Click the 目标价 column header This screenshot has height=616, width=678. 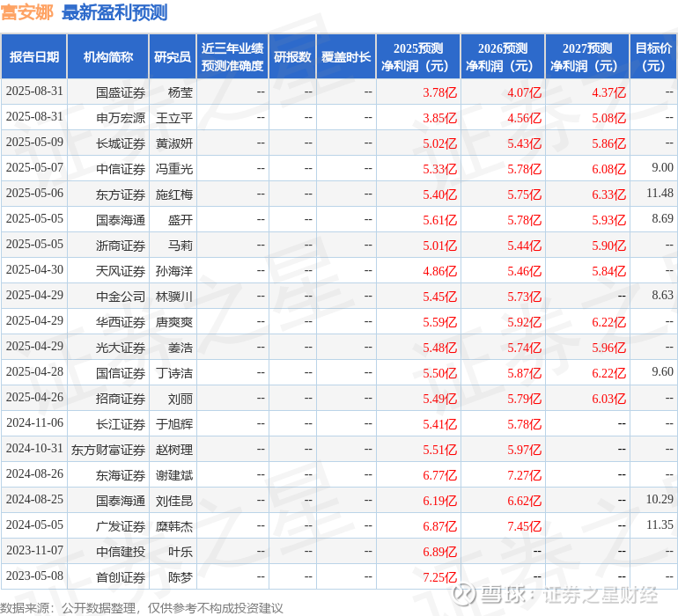coord(653,56)
